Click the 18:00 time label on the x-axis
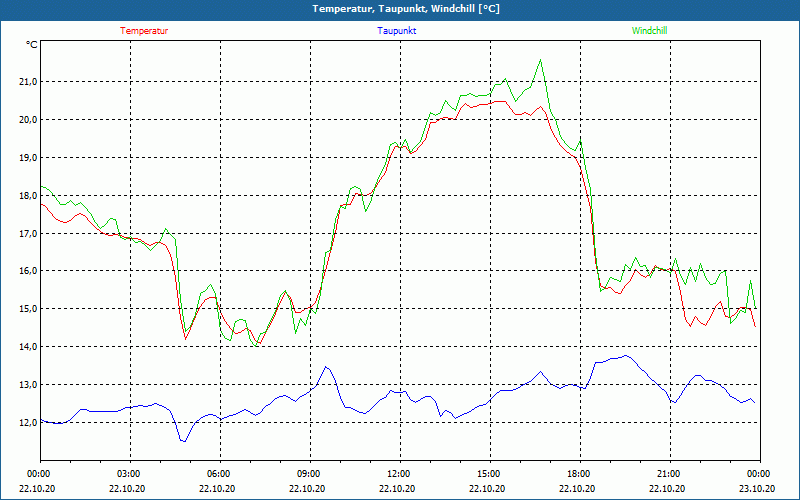Screen dimensions: 800x500 [580, 474]
